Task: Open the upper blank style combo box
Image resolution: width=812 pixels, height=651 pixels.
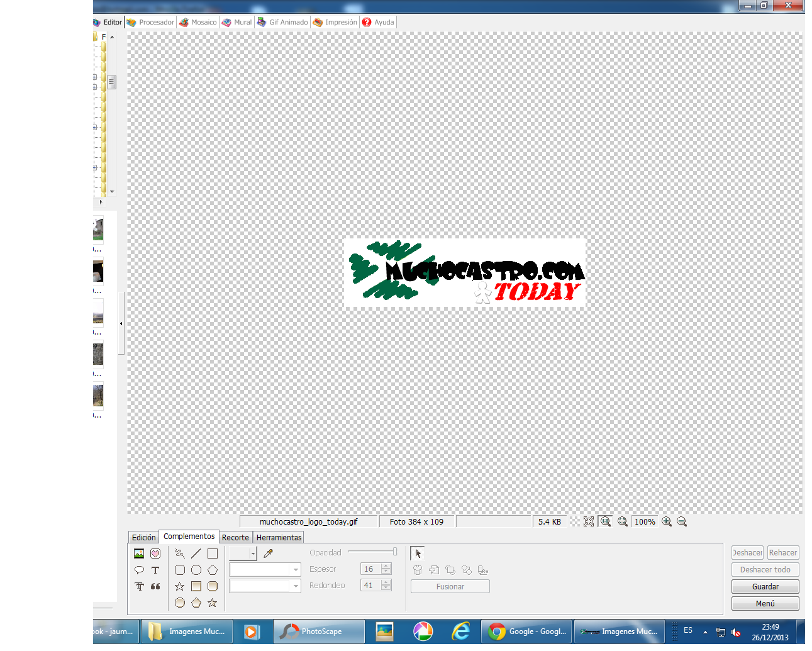Action: pyautogui.click(x=265, y=569)
